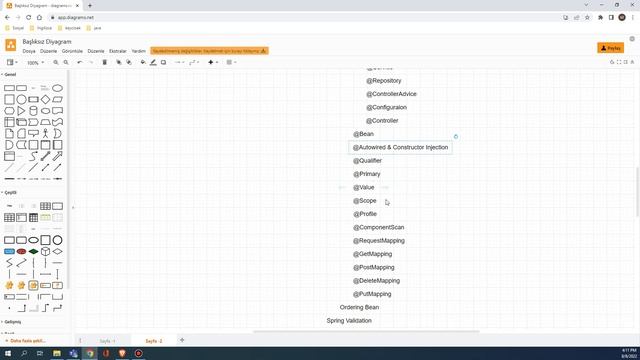Switch to the Sayfa-1 page tab
Screen dimensions: 640x360
pyautogui.click(x=108, y=341)
